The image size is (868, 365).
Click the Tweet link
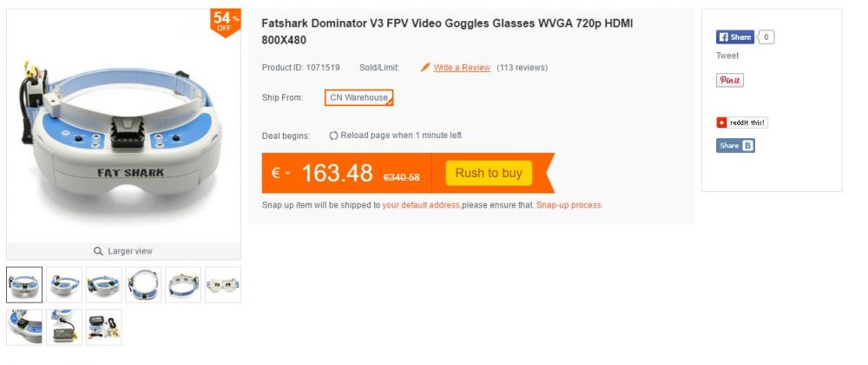click(x=727, y=56)
